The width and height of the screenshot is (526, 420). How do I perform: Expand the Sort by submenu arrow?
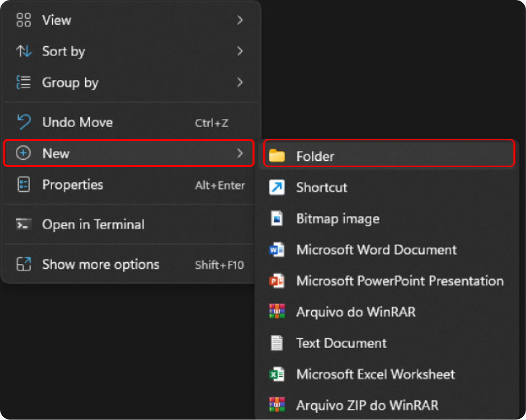[240, 52]
